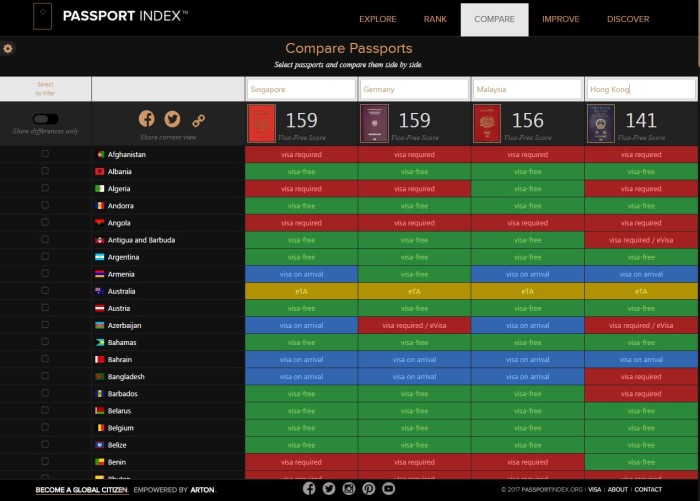
Task: Click the Albania flag icon
Action: pos(100,171)
